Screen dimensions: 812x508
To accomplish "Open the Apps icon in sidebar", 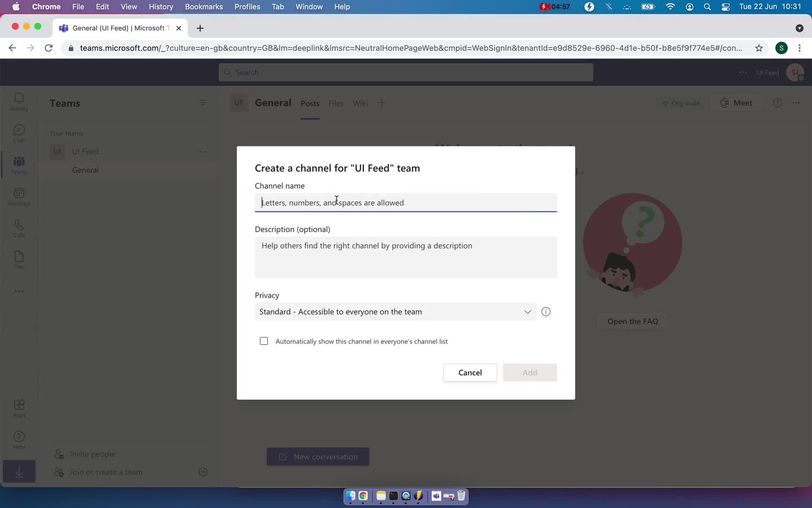I will 19,408.
